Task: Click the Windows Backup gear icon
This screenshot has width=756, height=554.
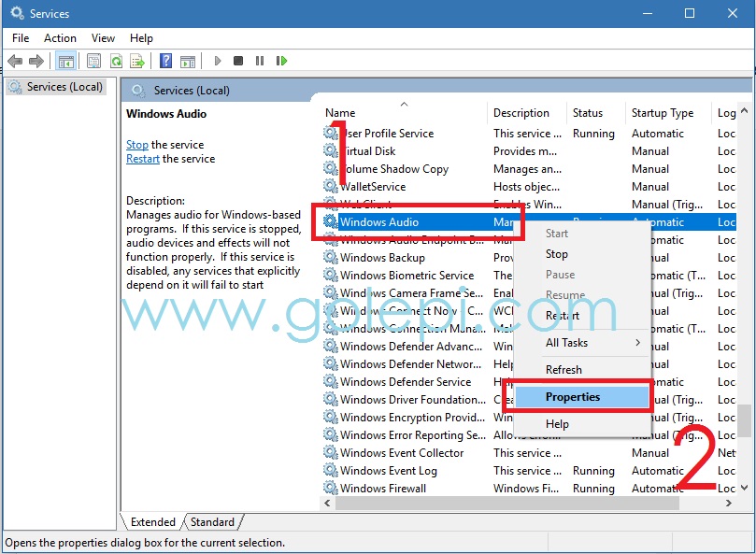Action: (330, 257)
